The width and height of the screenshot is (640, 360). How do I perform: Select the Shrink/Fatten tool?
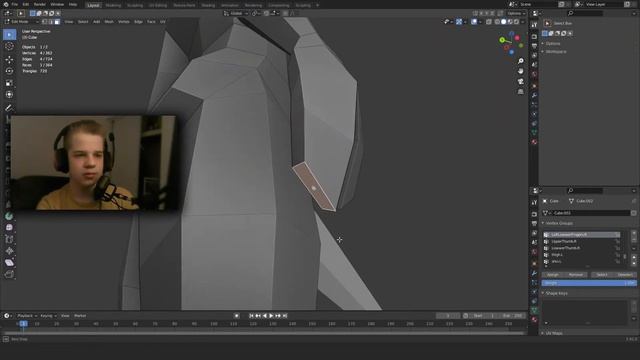click(9, 251)
